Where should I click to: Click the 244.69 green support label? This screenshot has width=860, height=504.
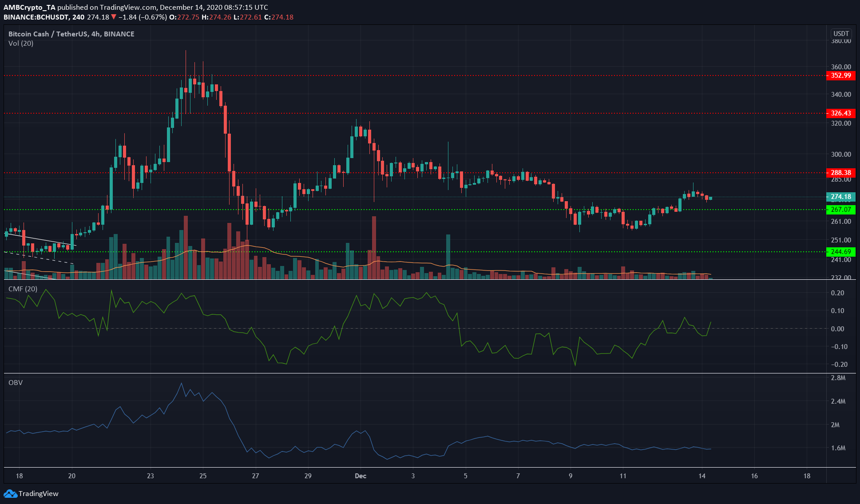tap(841, 252)
